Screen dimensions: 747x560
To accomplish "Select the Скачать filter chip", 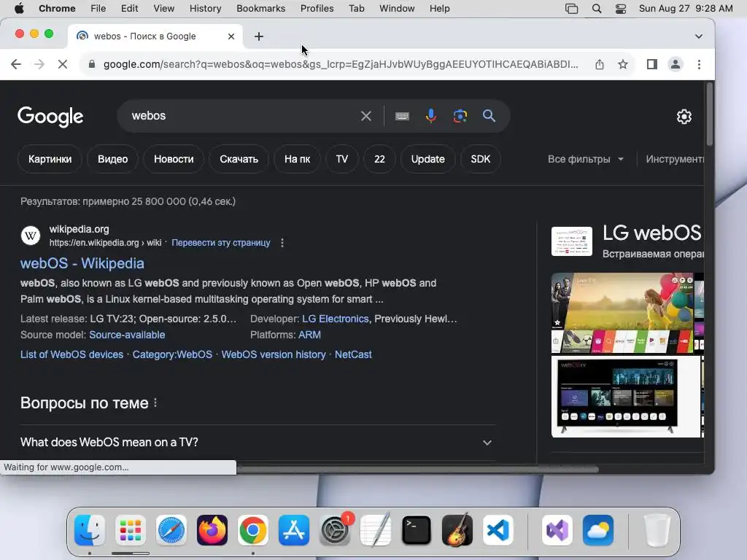I will coord(239,159).
